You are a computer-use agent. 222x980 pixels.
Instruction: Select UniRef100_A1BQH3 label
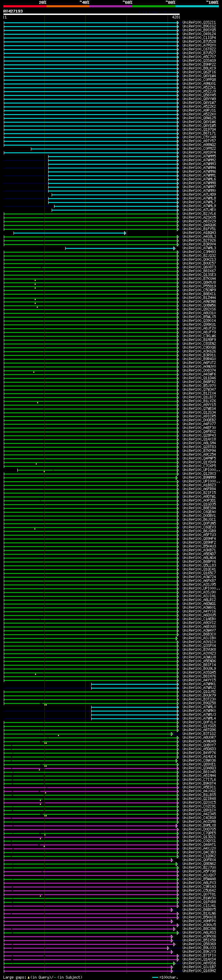[x=199, y=233]
